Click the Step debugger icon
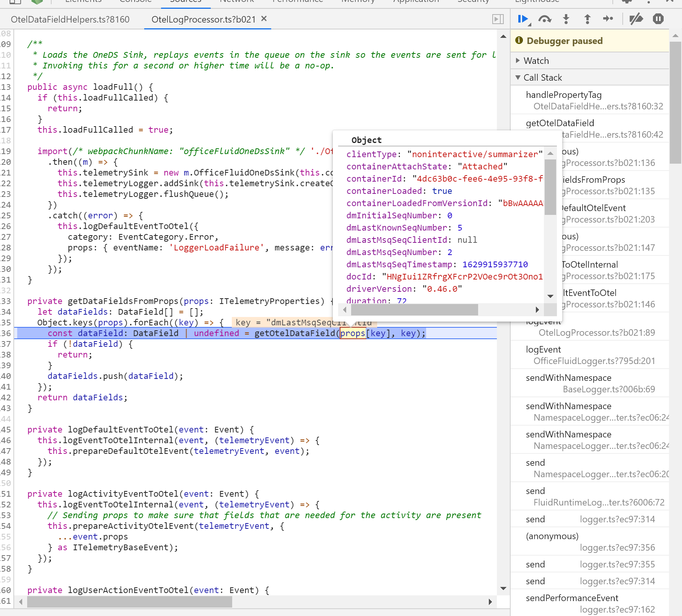This screenshot has width=682, height=616. coord(608,19)
